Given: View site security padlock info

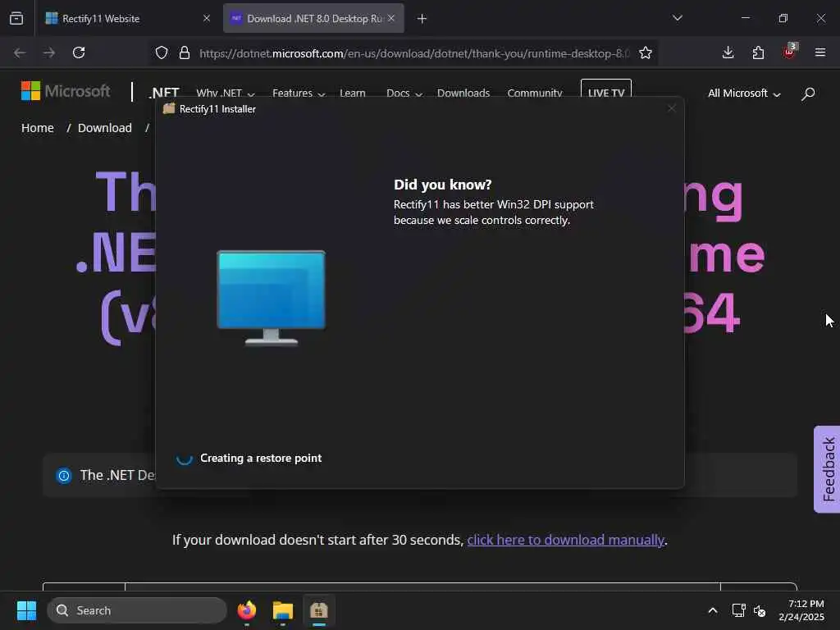Looking at the screenshot, I should pos(185,53).
